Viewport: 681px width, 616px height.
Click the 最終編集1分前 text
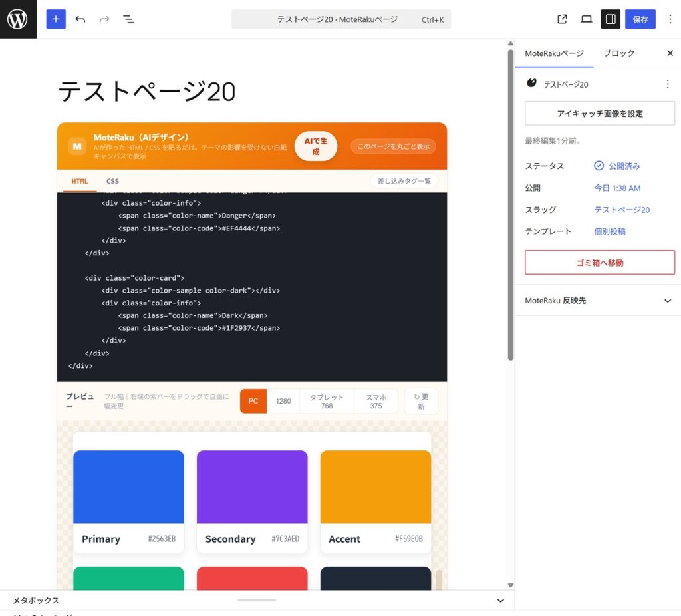tap(553, 141)
